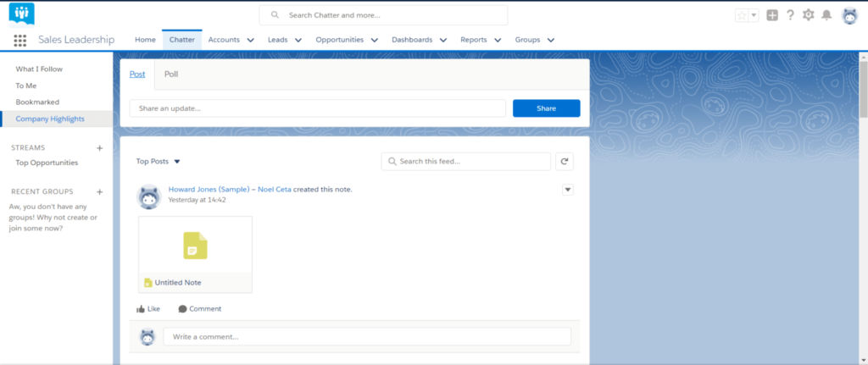Open the Help question mark icon
868x365 pixels.
791,15
